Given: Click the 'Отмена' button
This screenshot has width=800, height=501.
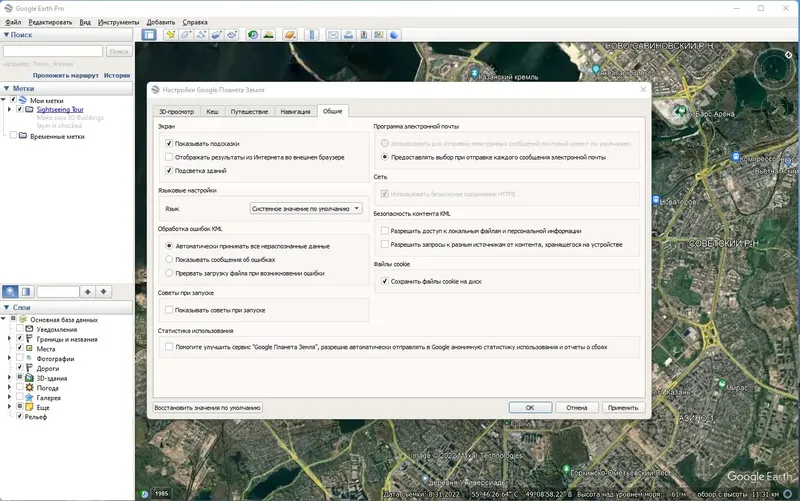Looking at the screenshot, I should pyautogui.click(x=577, y=408).
